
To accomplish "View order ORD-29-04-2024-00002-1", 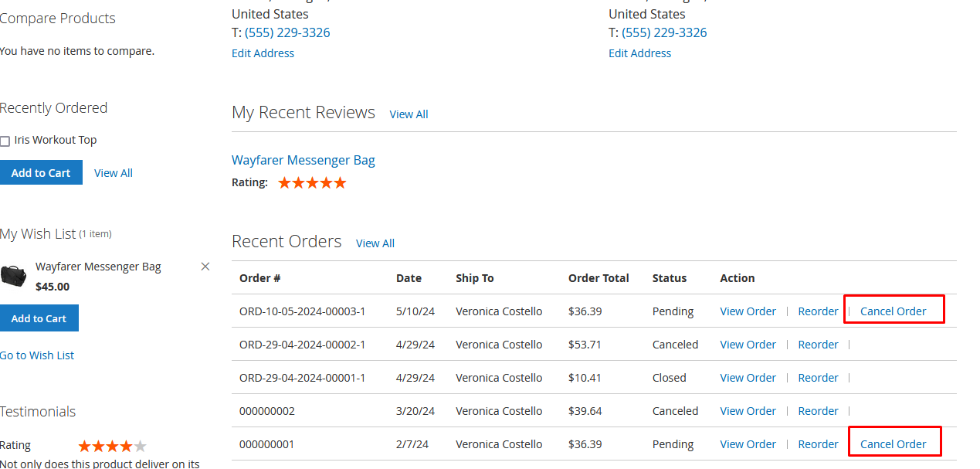I will (x=748, y=345).
